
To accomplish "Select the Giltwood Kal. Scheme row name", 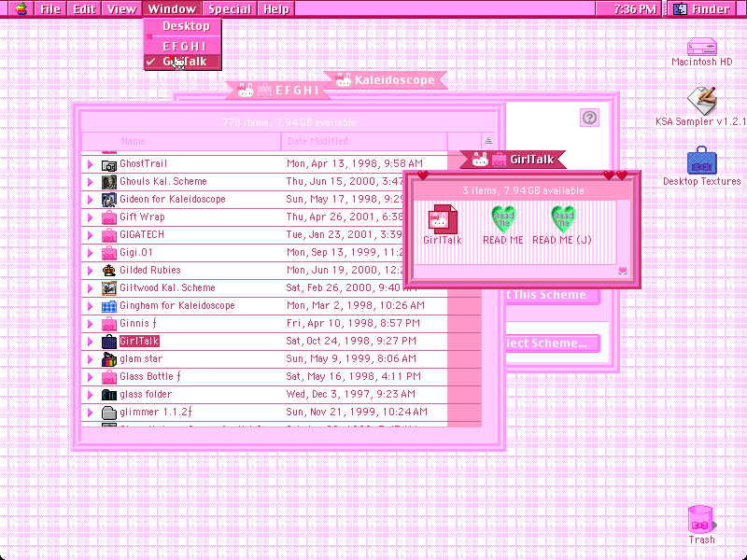I will [167, 287].
